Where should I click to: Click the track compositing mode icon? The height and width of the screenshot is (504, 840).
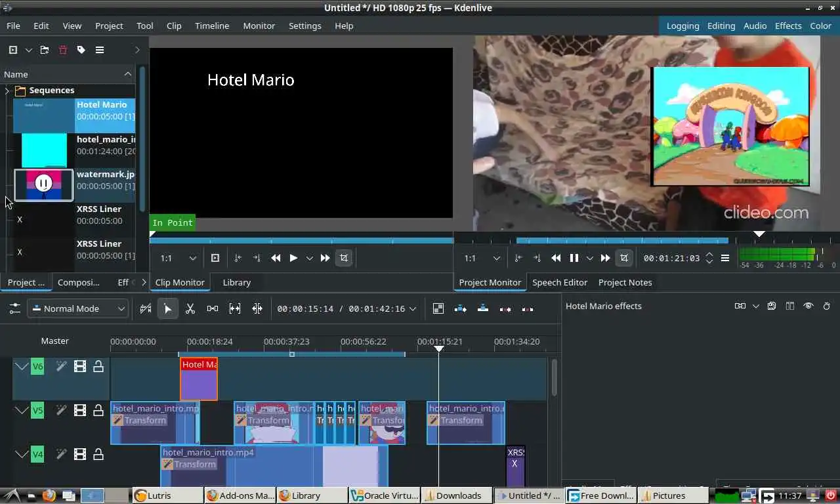[x=438, y=308]
